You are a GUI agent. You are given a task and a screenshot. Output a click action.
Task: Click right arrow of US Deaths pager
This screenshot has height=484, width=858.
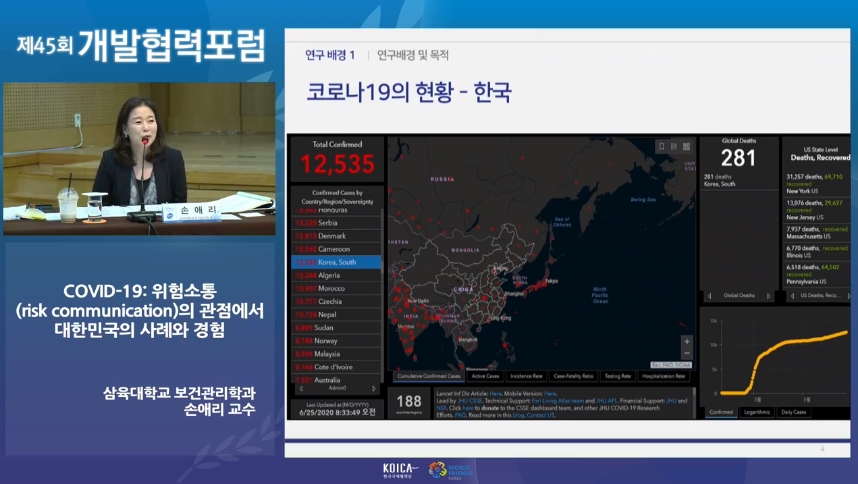pyautogui.click(x=849, y=296)
